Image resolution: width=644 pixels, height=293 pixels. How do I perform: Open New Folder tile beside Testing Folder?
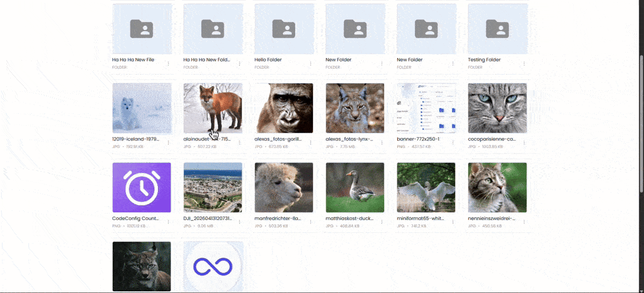point(426,28)
